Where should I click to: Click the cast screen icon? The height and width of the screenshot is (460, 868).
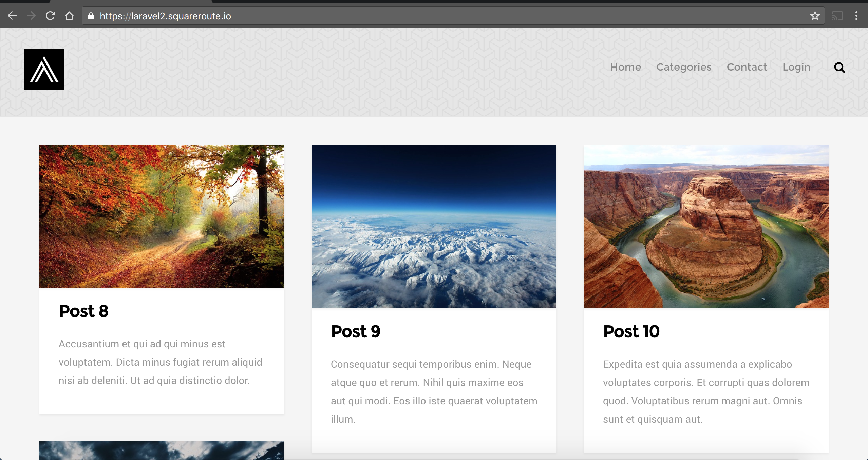tap(837, 16)
